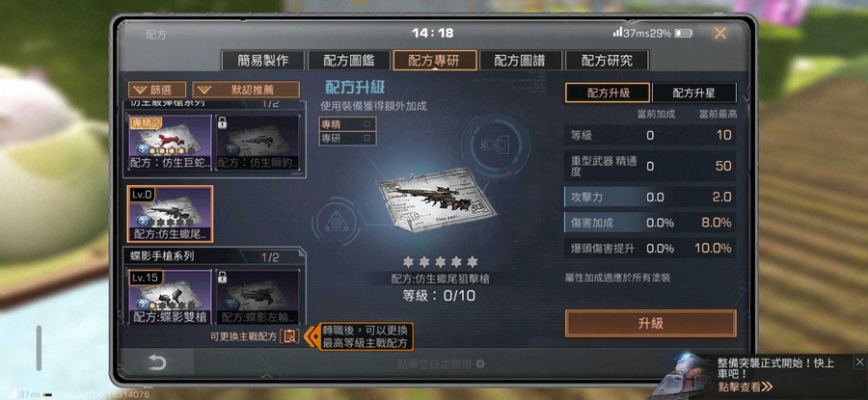
Task: Open the 篩選 filter dropdown
Action: (157, 90)
